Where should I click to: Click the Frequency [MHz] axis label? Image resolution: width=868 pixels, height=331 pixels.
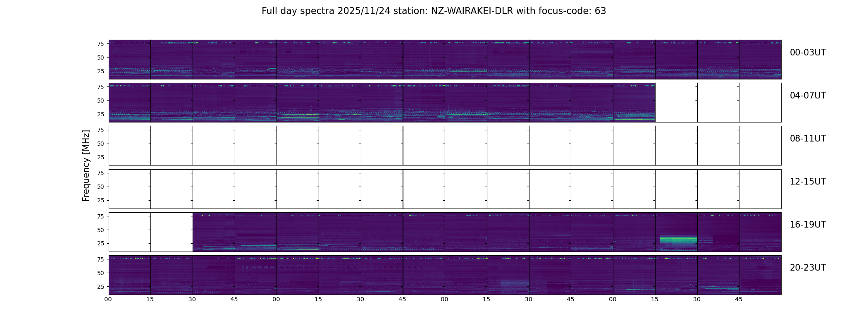pos(86,165)
